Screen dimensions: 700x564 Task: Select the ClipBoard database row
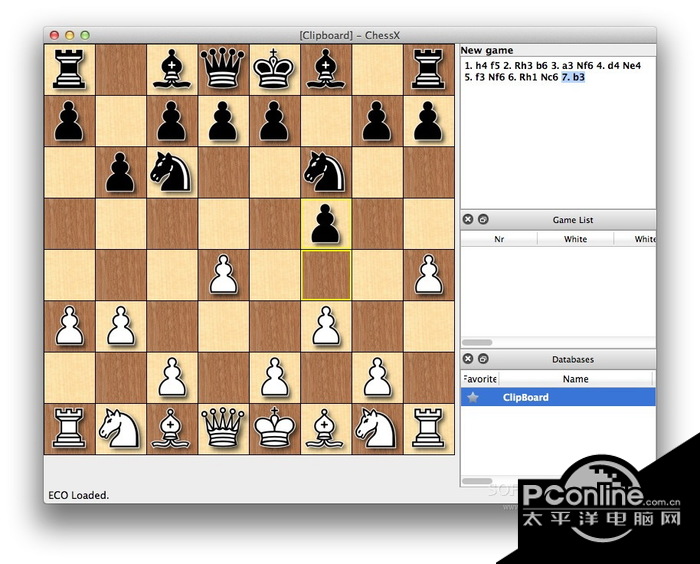tap(558, 397)
